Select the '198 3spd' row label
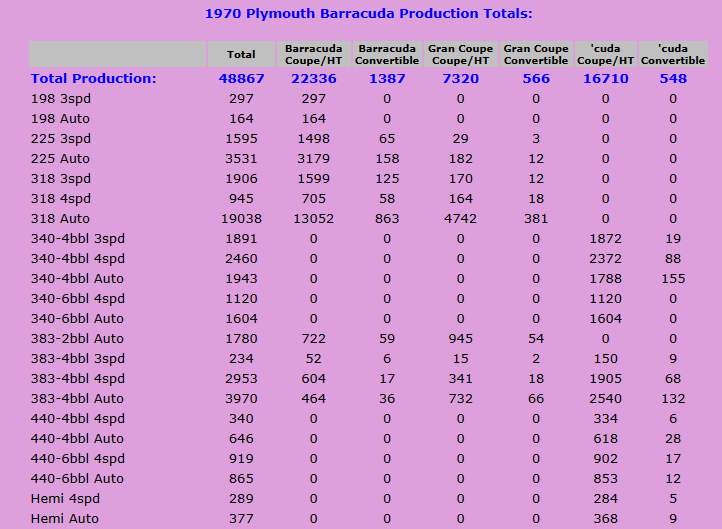Image resolution: width=722 pixels, height=529 pixels. [x=60, y=99]
